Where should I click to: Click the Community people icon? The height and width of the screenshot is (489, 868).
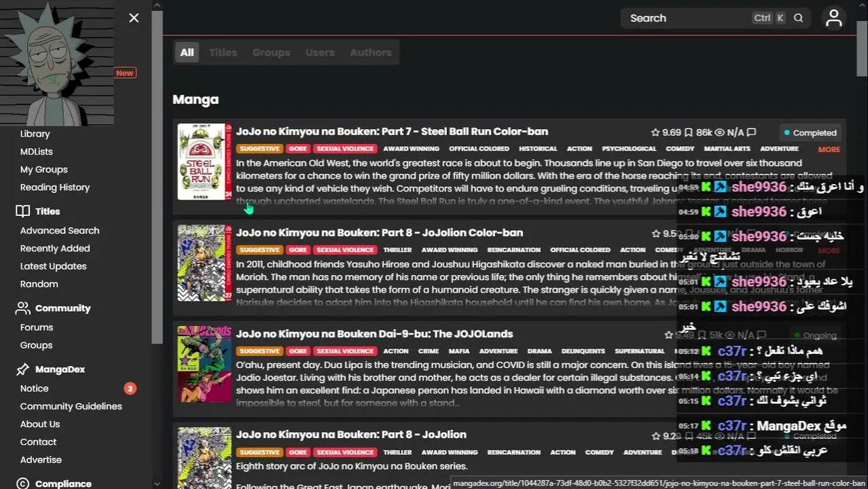(23, 308)
